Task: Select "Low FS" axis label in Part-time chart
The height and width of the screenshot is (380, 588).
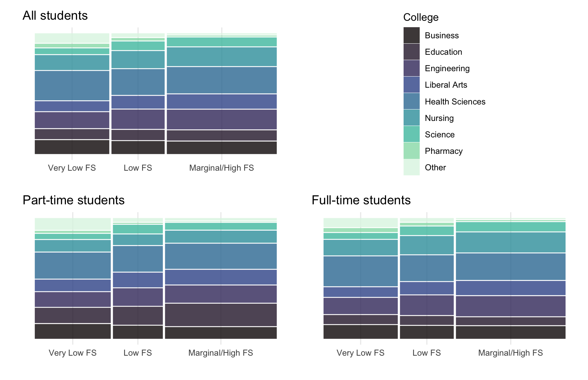Action: [x=138, y=353]
